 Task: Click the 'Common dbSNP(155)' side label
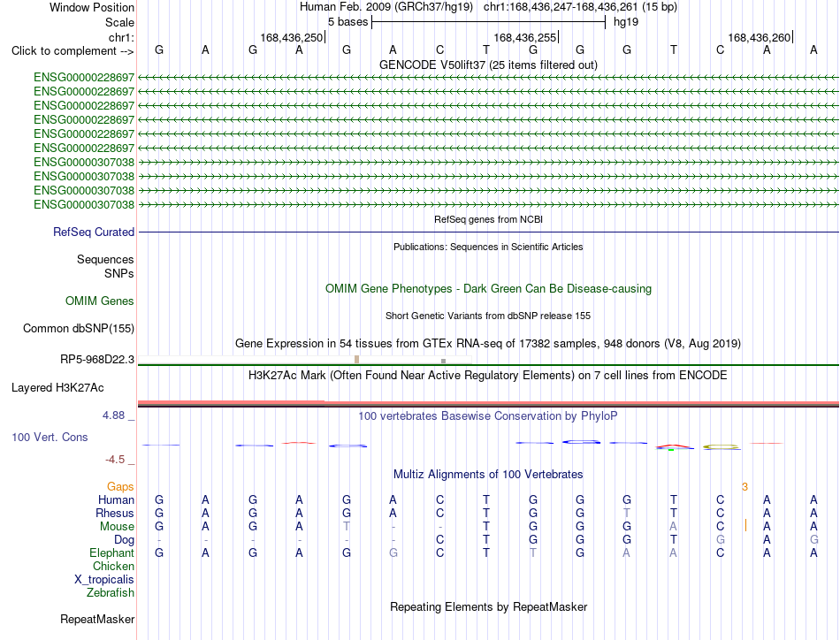[x=79, y=328]
